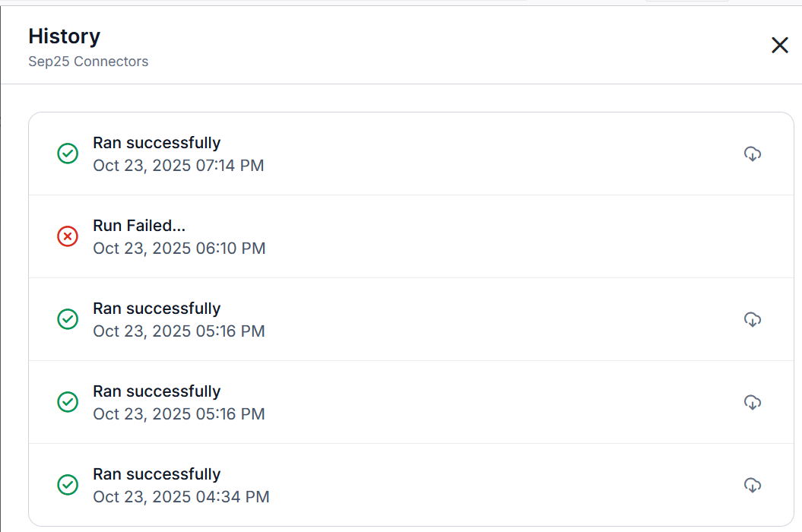Select "Ran successfully" label of third entry
This screenshot has width=802, height=532.
coord(157,309)
